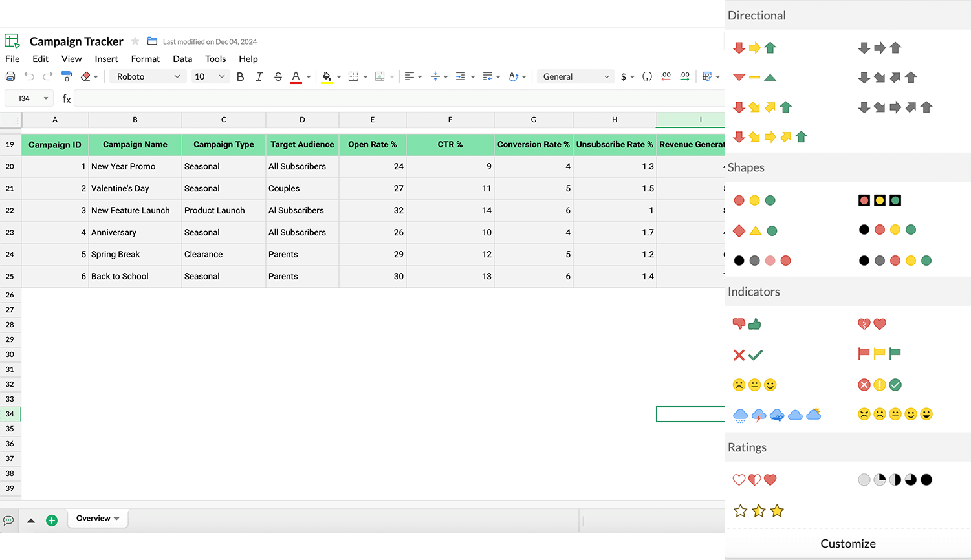Select the three stars rating icon set
Viewport: 971px width, 560px height.
[758, 511]
